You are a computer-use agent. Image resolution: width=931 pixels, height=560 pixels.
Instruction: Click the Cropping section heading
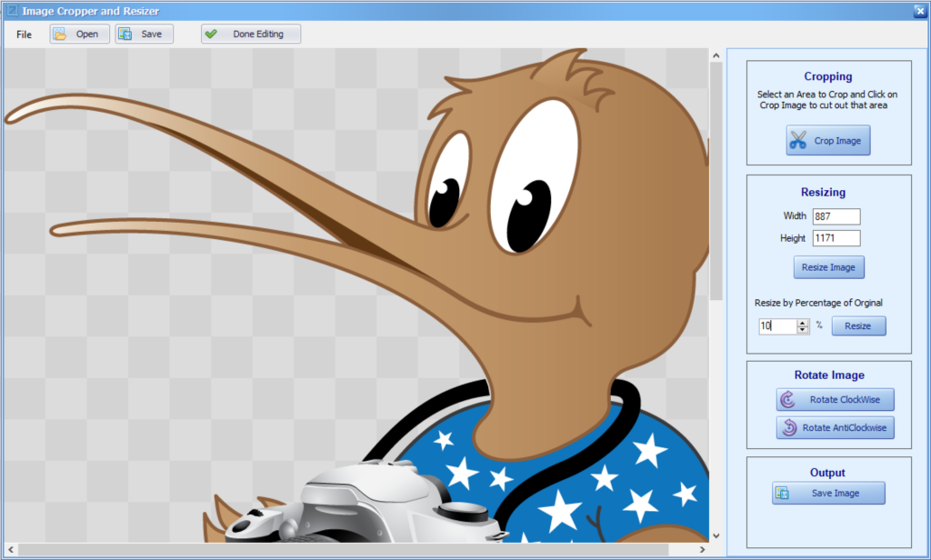(x=828, y=76)
